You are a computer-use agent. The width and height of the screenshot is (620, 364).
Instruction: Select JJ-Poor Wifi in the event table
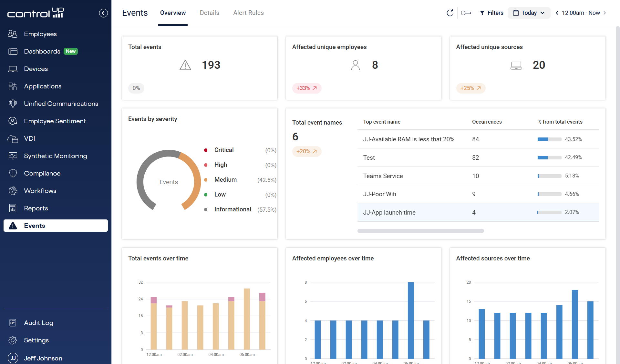click(x=379, y=194)
